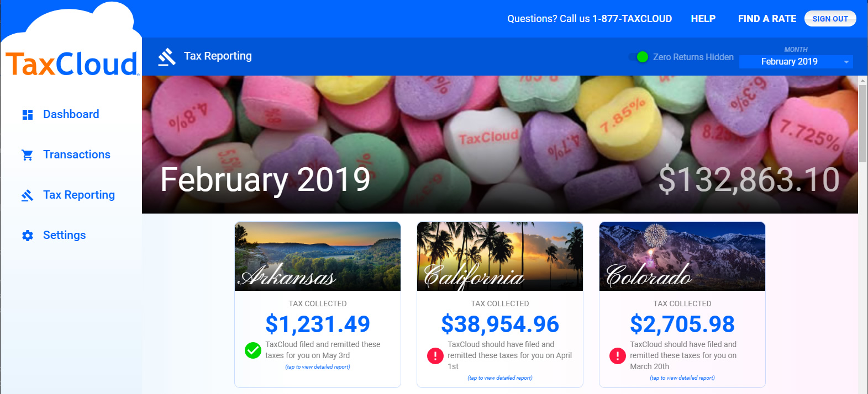The image size is (868, 394).
Task: Click Arkansas green checkmark status icon
Action: coord(253,350)
